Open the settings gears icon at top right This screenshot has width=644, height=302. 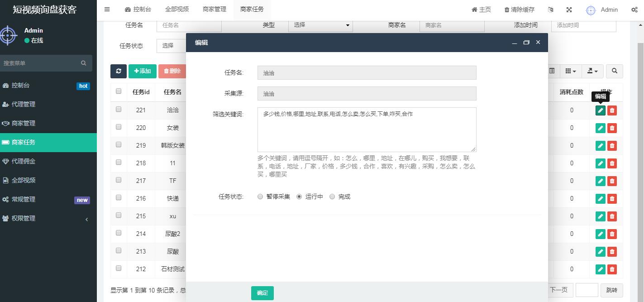click(634, 10)
